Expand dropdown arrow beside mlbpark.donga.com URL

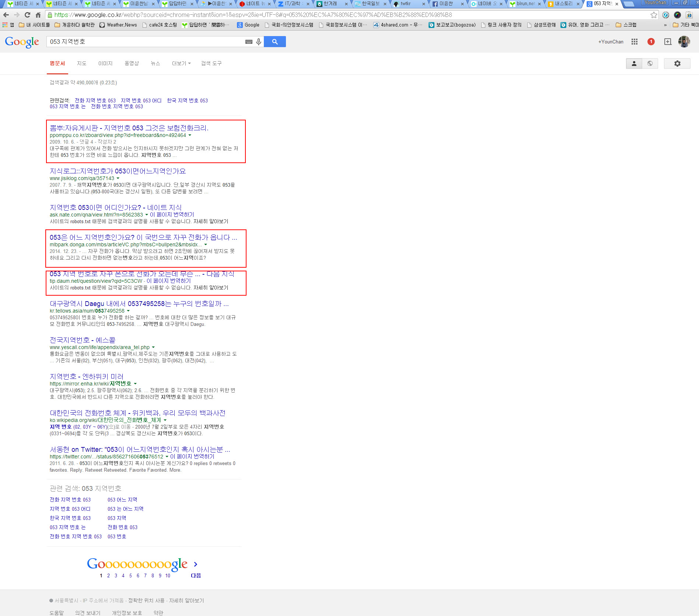pos(206,244)
